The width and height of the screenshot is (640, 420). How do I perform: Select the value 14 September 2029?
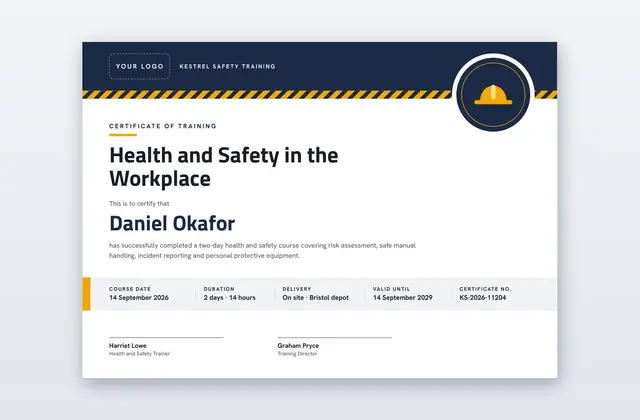402,298
